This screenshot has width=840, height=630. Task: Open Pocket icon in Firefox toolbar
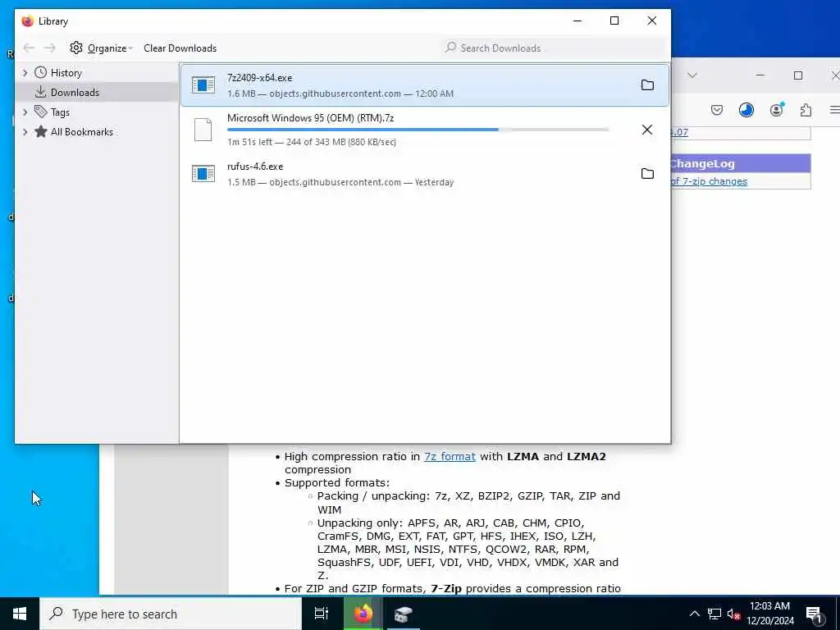click(717, 111)
